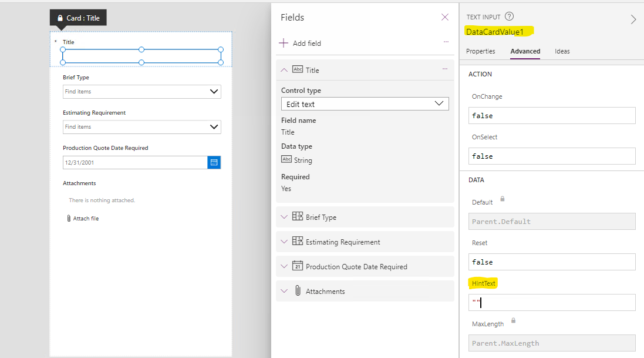The image size is (644, 358).
Task: Expand the Brief Type field section
Action: click(x=285, y=217)
